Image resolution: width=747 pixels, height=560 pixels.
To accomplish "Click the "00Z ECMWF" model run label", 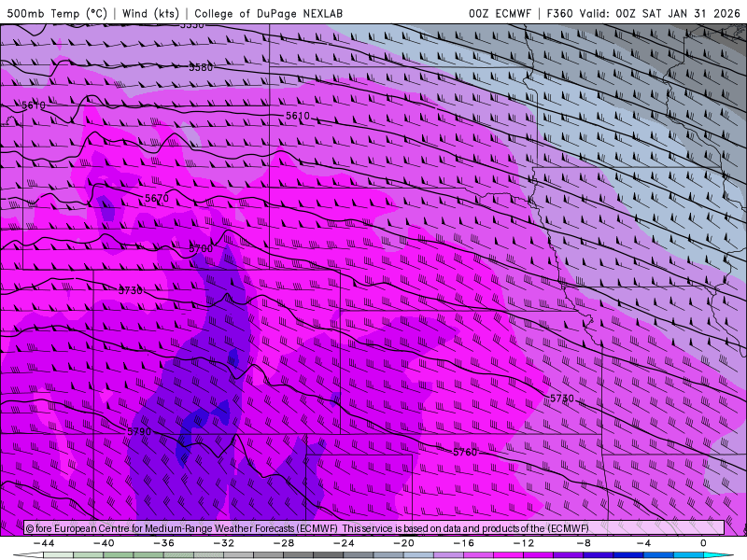I will 500,13.
